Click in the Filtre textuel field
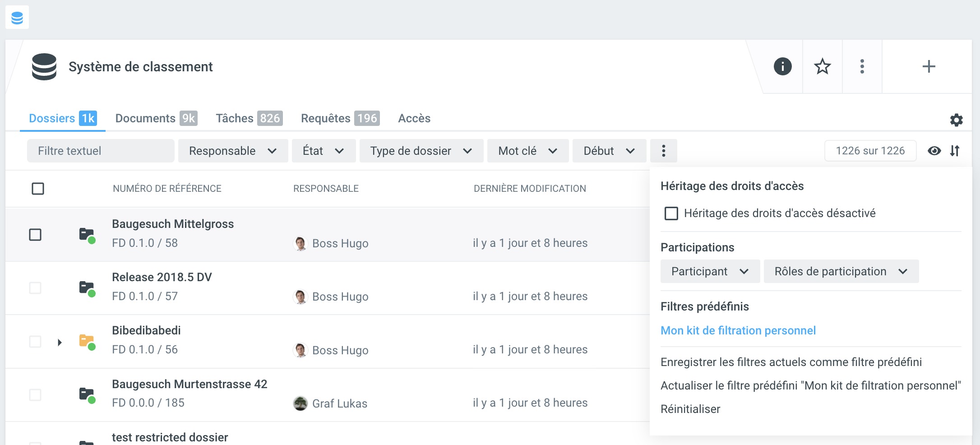Image resolution: width=980 pixels, height=445 pixels. tap(100, 151)
